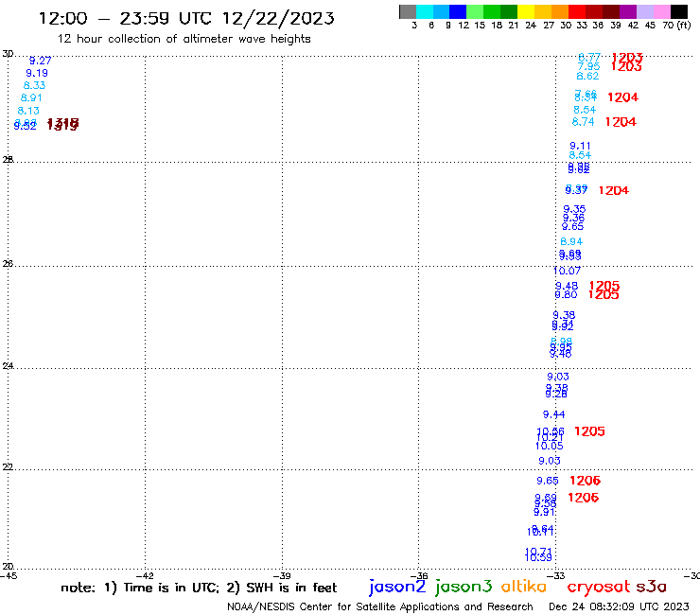This screenshot has width=700, height=615.
Task: Click the longitude axis label -42
Action: (145, 575)
